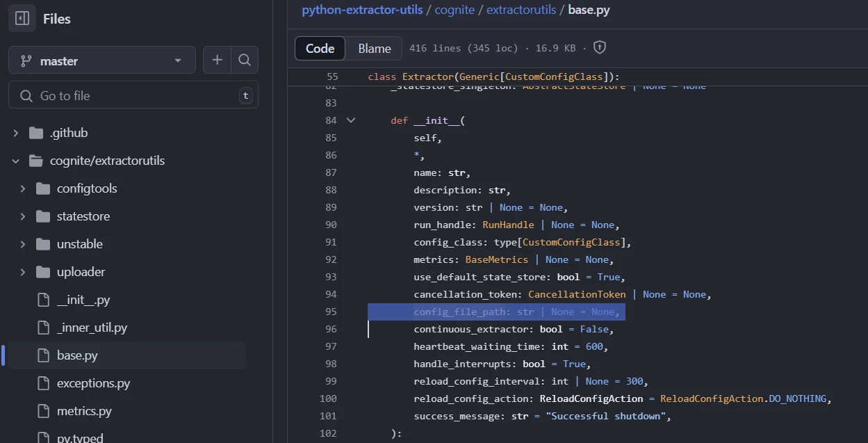
Task: Click the unstable folder icon
Action: click(43, 244)
